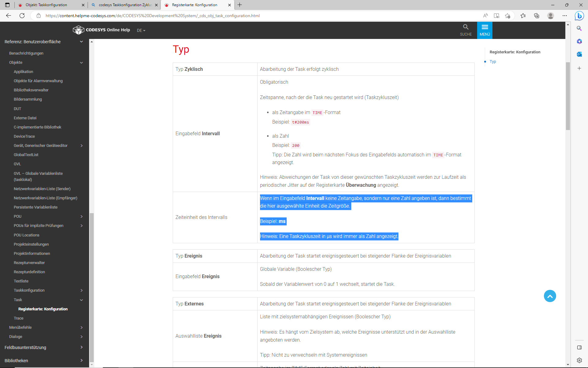The height and width of the screenshot is (368, 588).
Task: Open the Bing Copilot sidebar icon
Action: (579, 16)
